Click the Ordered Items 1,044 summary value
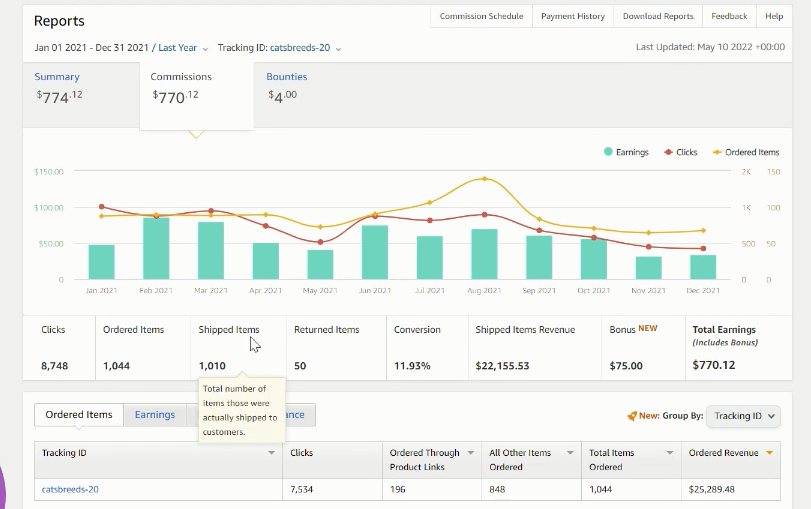811x509 pixels. click(x=116, y=366)
